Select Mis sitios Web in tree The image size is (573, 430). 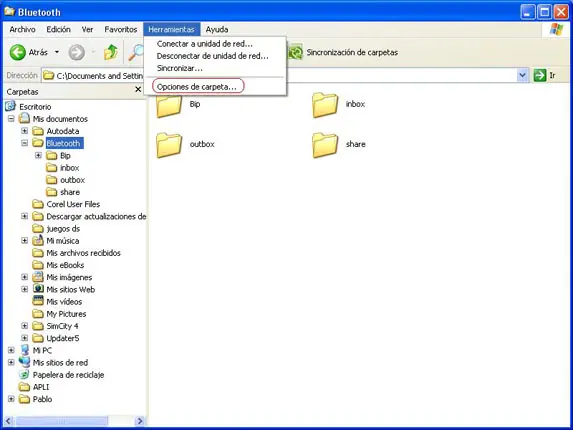(71, 289)
